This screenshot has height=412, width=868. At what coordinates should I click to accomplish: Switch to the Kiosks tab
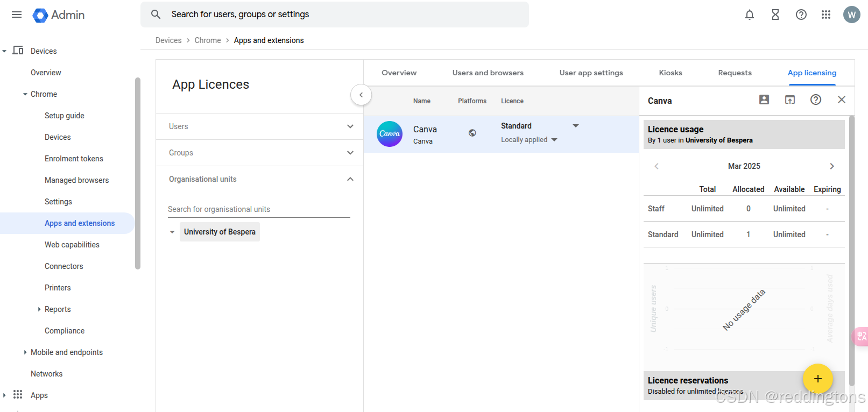671,73
